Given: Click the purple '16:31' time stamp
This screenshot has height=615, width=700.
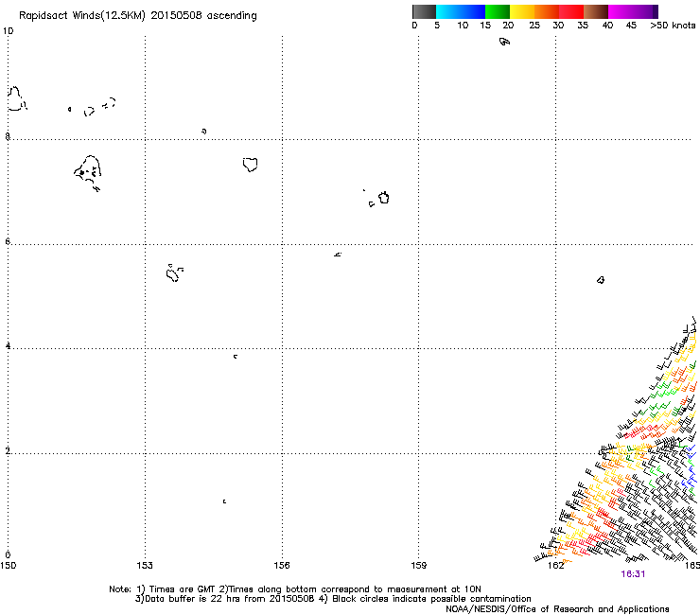Looking at the screenshot, I should tap(633, 574).
